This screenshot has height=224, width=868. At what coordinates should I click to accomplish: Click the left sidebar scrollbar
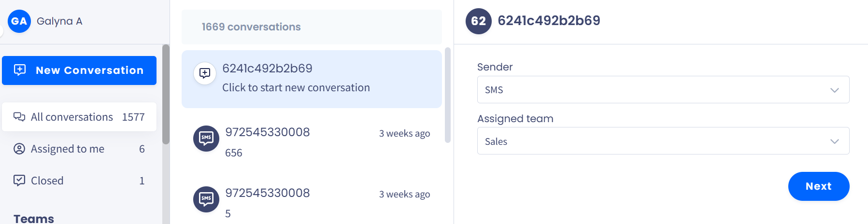(166, 95)
